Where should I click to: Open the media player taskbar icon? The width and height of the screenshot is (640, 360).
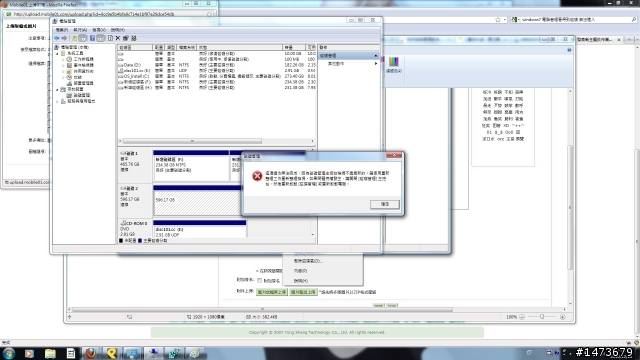29,353
